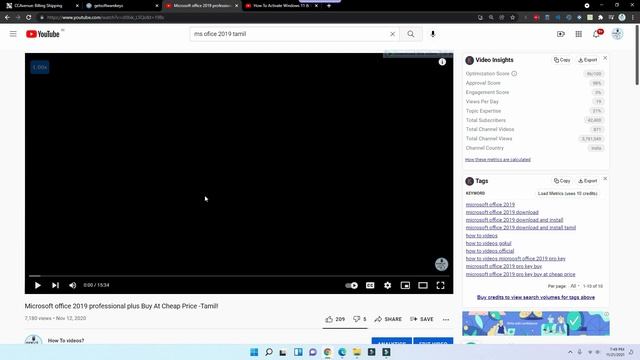
Task: Copy the Video Insights data
Action: (562, 60)
